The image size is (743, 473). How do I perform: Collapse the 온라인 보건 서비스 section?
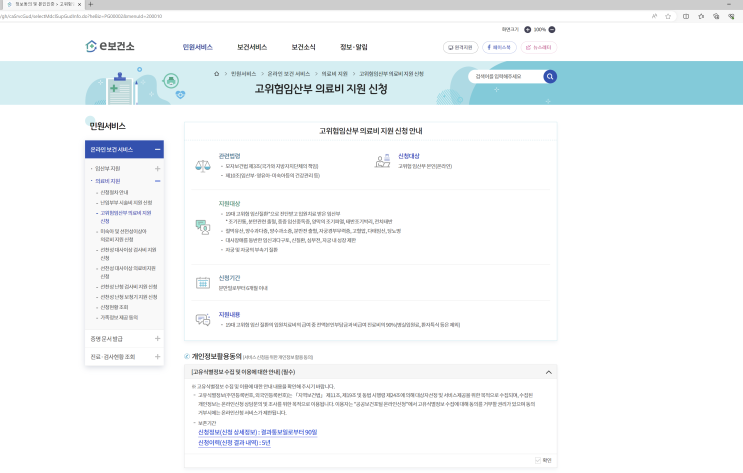click(x=157, y=149)
